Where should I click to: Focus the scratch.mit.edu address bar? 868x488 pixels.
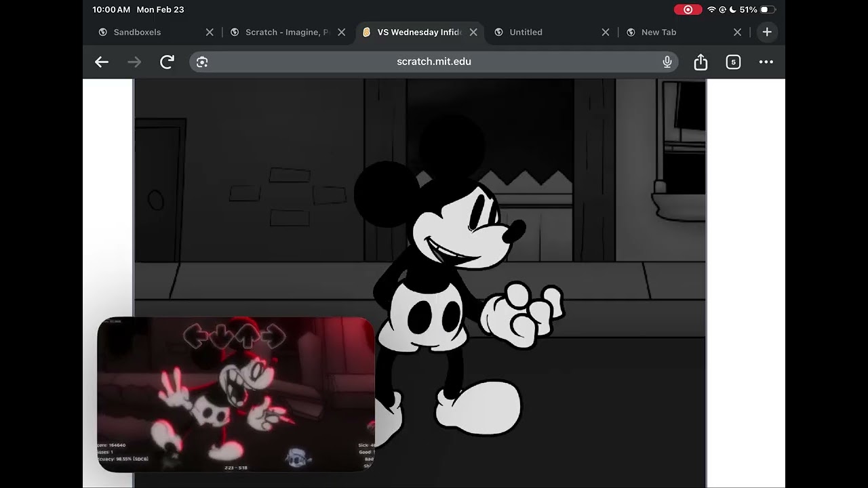(x=434, y=62)
